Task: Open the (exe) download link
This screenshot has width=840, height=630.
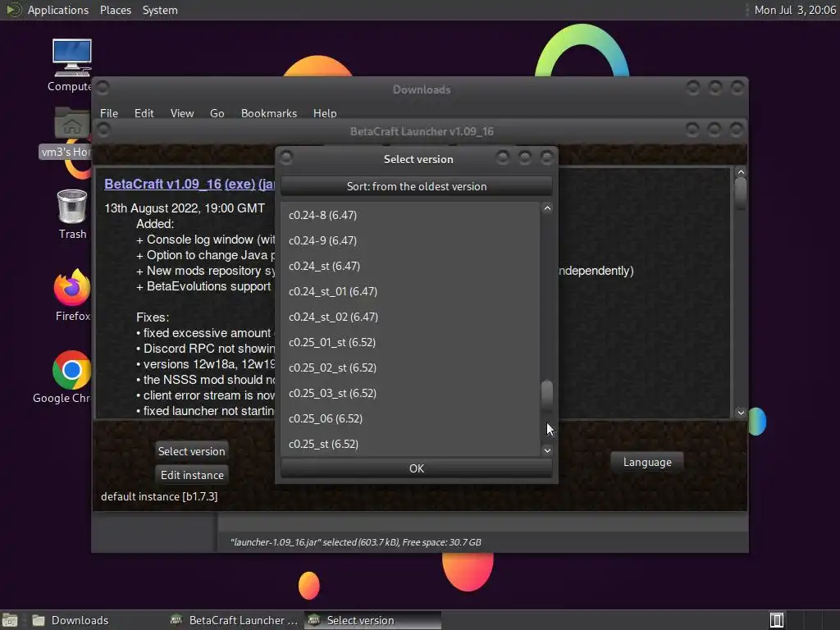Action: point(240,184)
